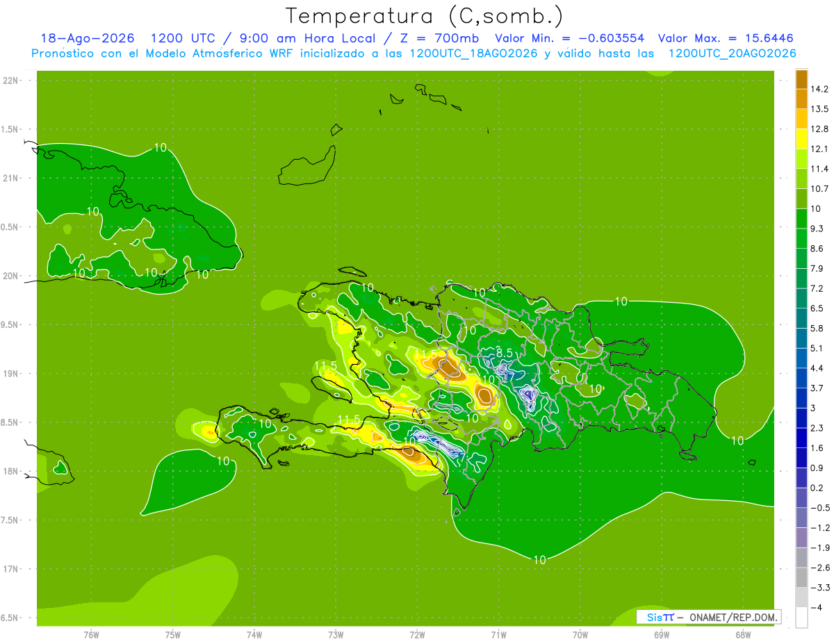The image size is (834, 644).
Task: Click the 74W longitude axis label
Action: click(x=254, y=635)
